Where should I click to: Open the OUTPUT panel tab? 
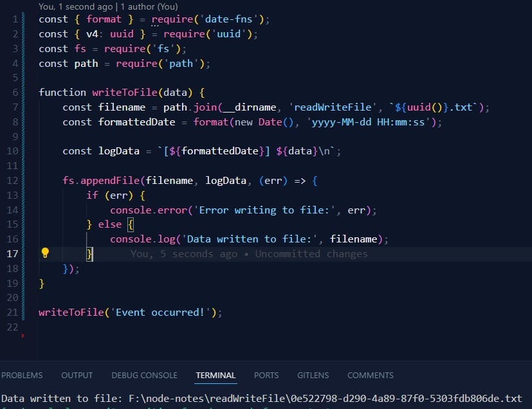click(x=77, y=375)
